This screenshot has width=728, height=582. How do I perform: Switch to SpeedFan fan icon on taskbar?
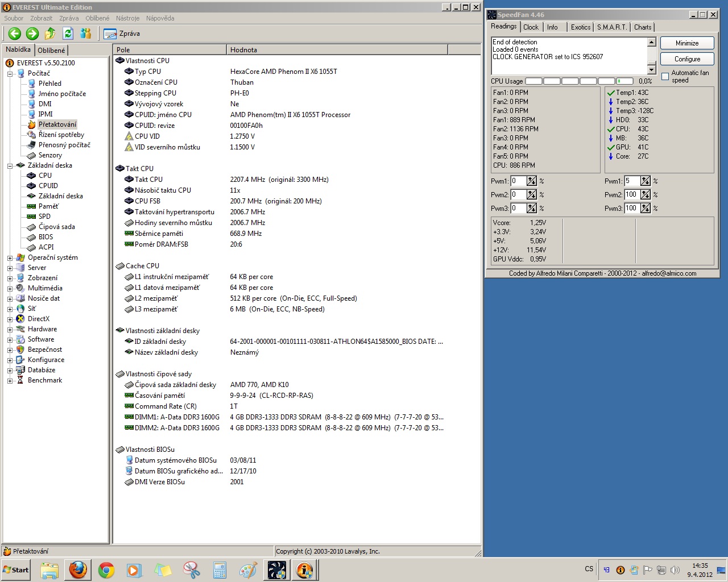[x=277, y=570]
